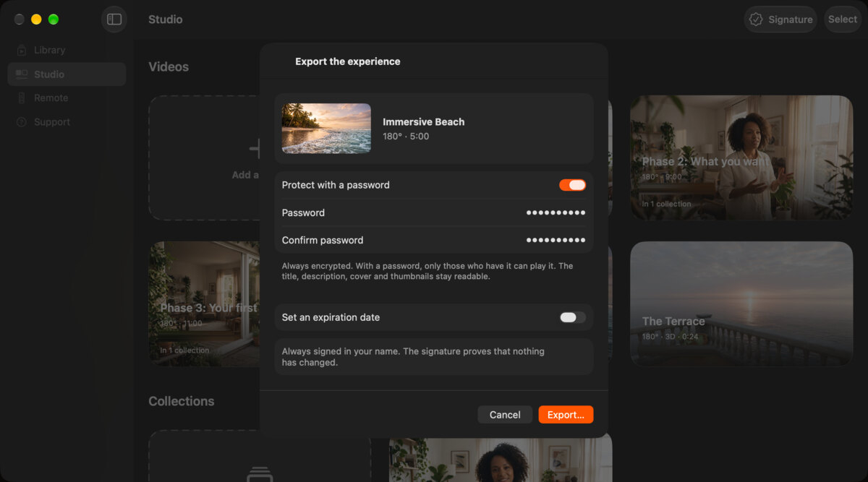Click the 180° · 5:00 duration text
The height and width of the screenshot is (482, 868).
406,136
